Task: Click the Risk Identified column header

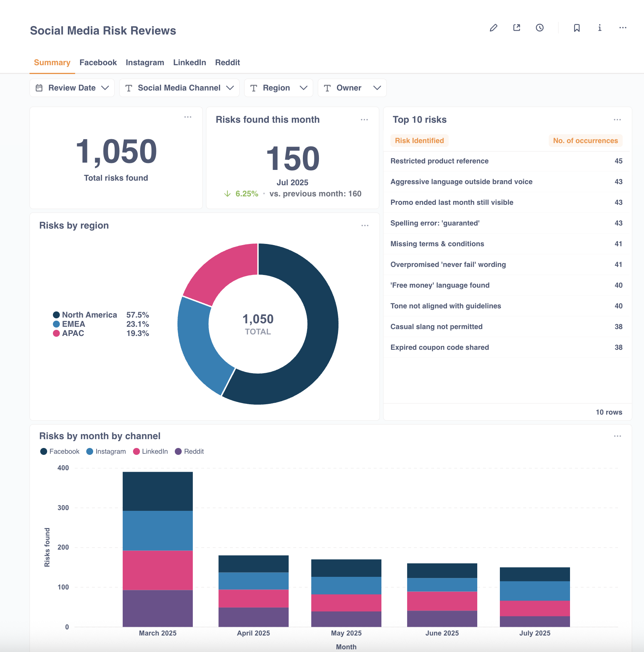Action: 419,141
